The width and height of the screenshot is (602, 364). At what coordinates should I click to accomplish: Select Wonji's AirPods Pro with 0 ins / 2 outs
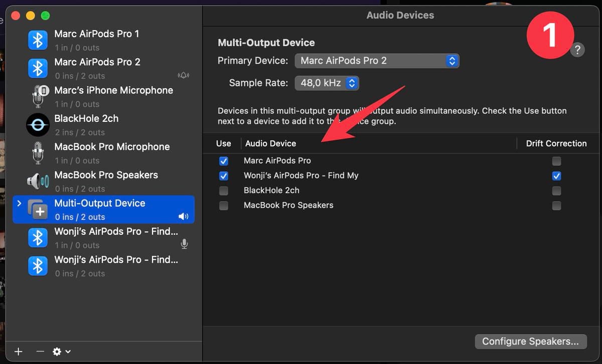103,266
